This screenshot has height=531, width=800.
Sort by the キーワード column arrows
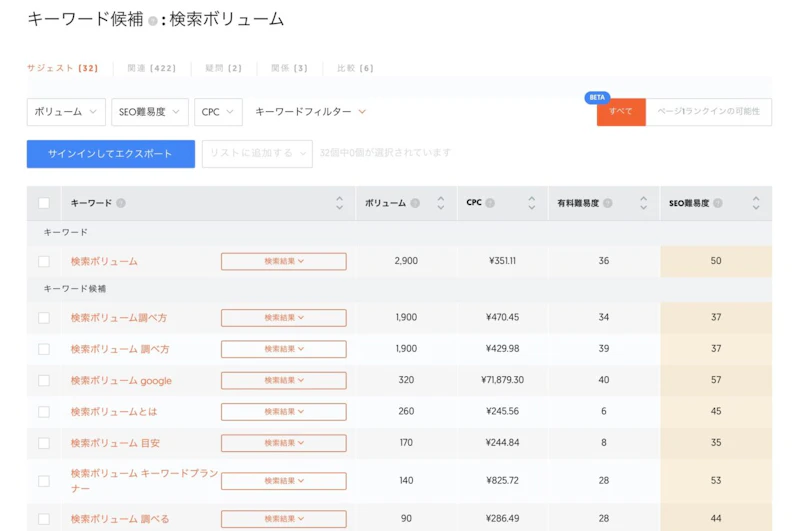click(339, 203)
